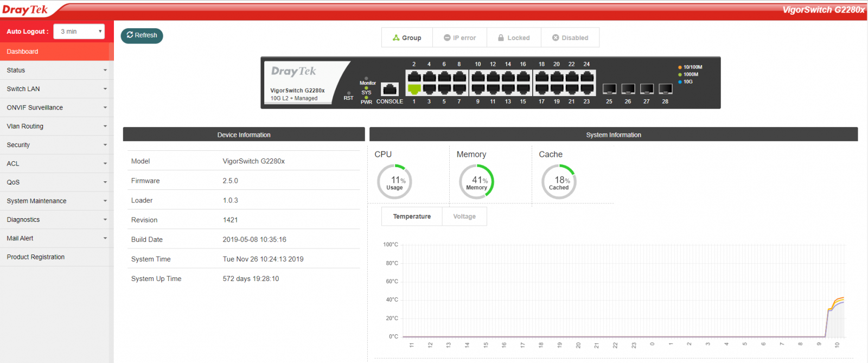
Task: Show the Locked ports tab
Action: (x=514, y=37)
